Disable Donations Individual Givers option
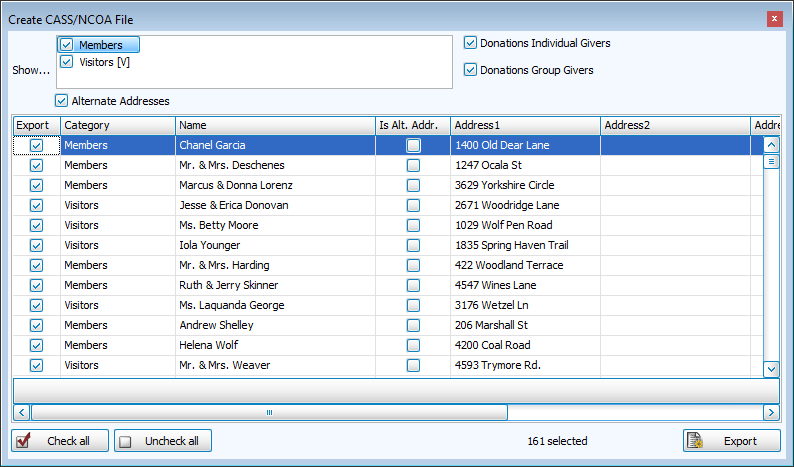 [471, 43]
